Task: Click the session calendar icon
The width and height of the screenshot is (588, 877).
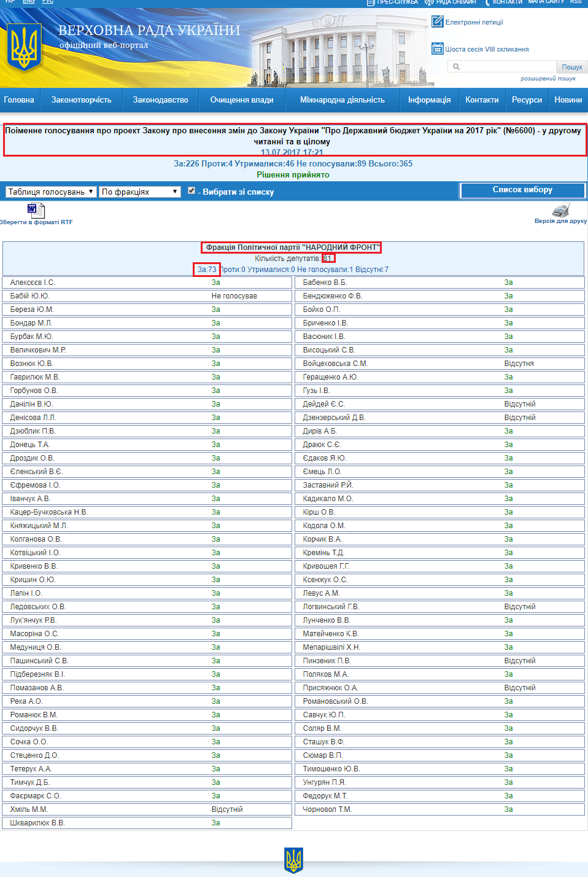Action: coord(437,49)
